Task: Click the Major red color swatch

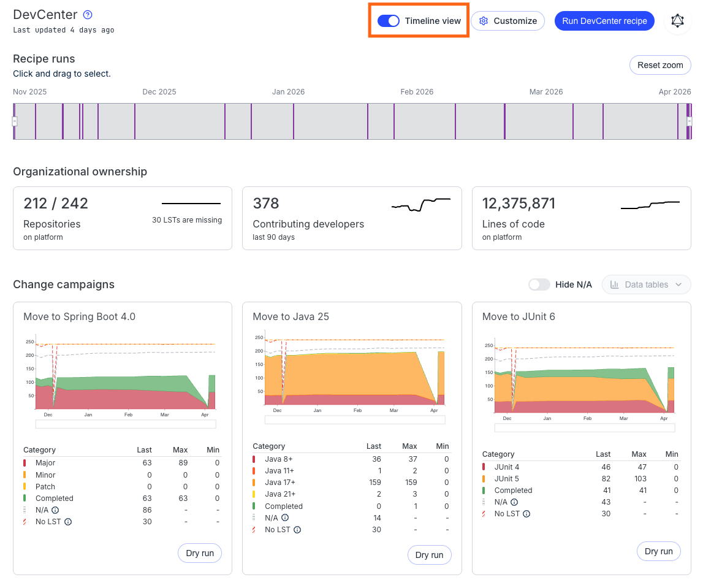Action: pos(25,463)
